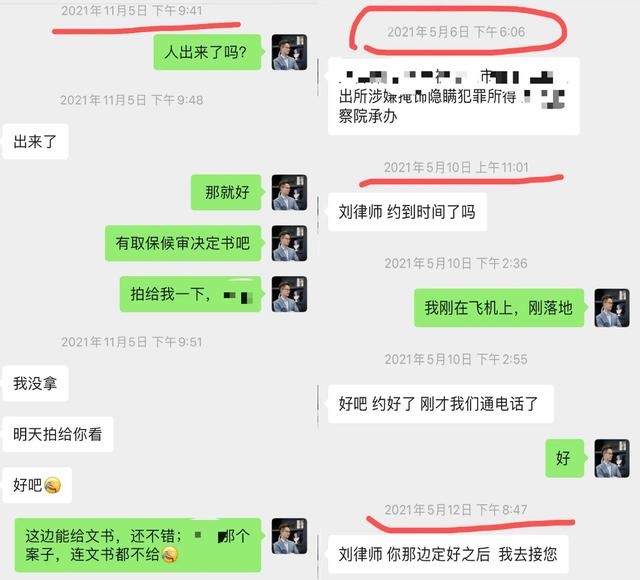This screenshot has width=640, height=580.
Task: Tap the timestamp 2021年5月12日 下午8:47
Action: (x=456, y=510)
